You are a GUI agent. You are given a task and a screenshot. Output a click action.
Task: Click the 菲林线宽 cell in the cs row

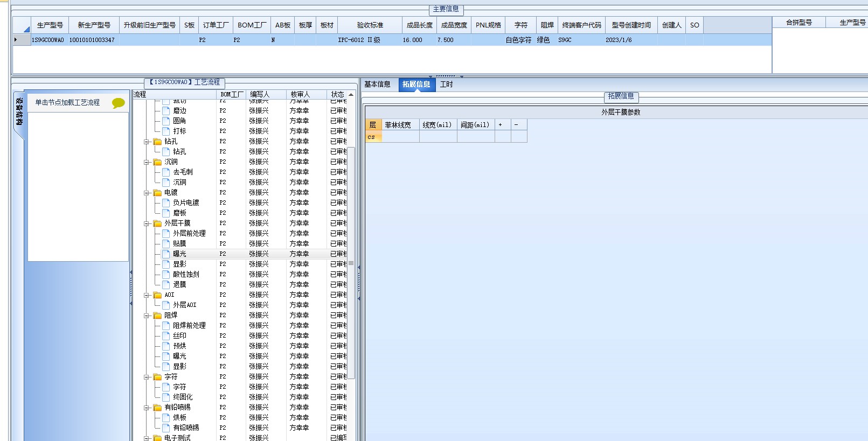(400, 137)
